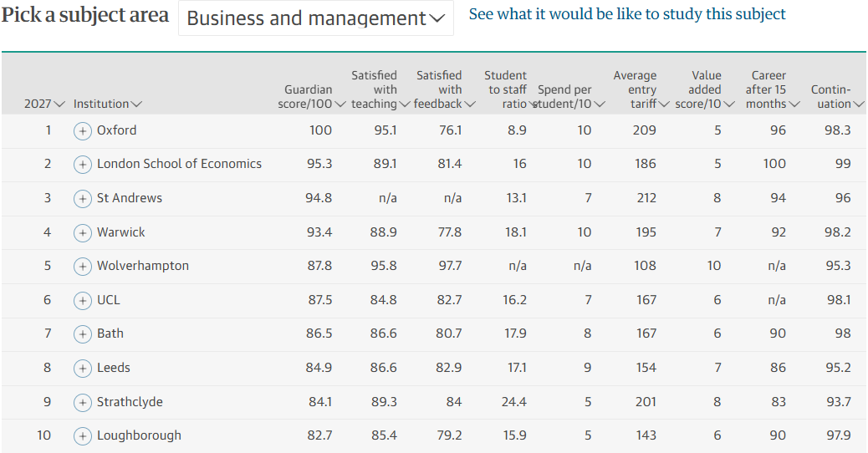Sort by Average entry tariff column
This screenshot has width=868, height=453.
(641, 89)
